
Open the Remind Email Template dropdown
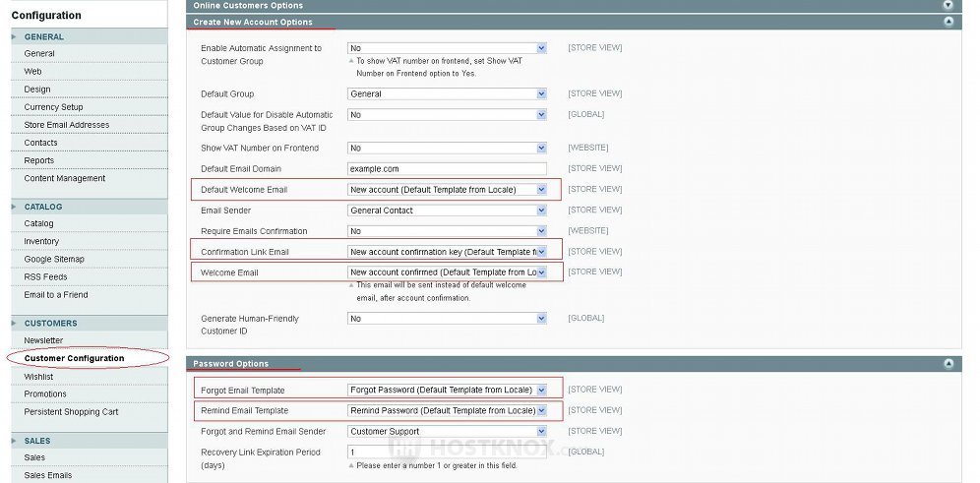coord(447,410)
